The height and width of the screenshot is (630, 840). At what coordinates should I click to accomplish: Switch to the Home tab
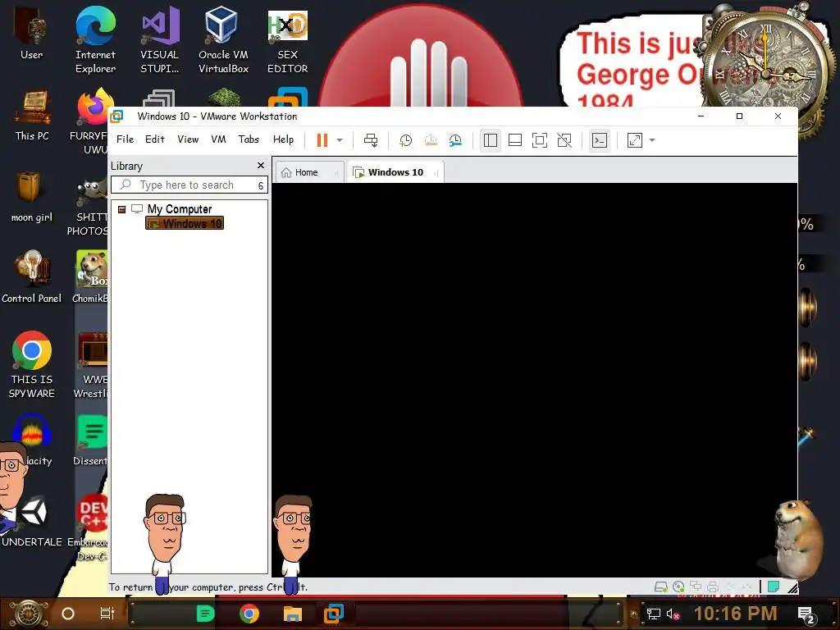(x=308, y=172)
